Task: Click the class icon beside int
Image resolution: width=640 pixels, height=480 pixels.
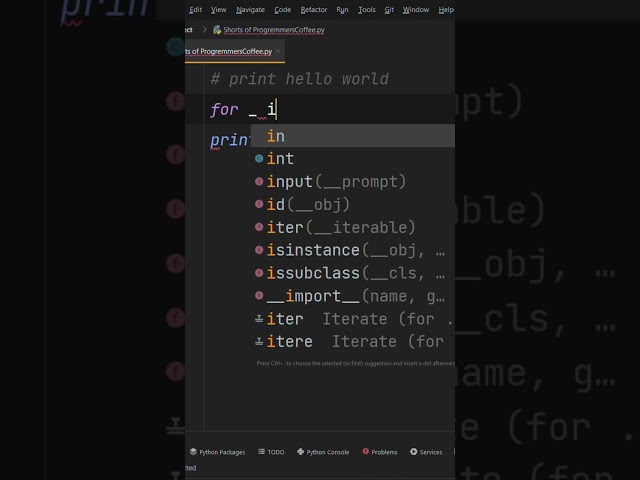Action: [x=259, y=158]
